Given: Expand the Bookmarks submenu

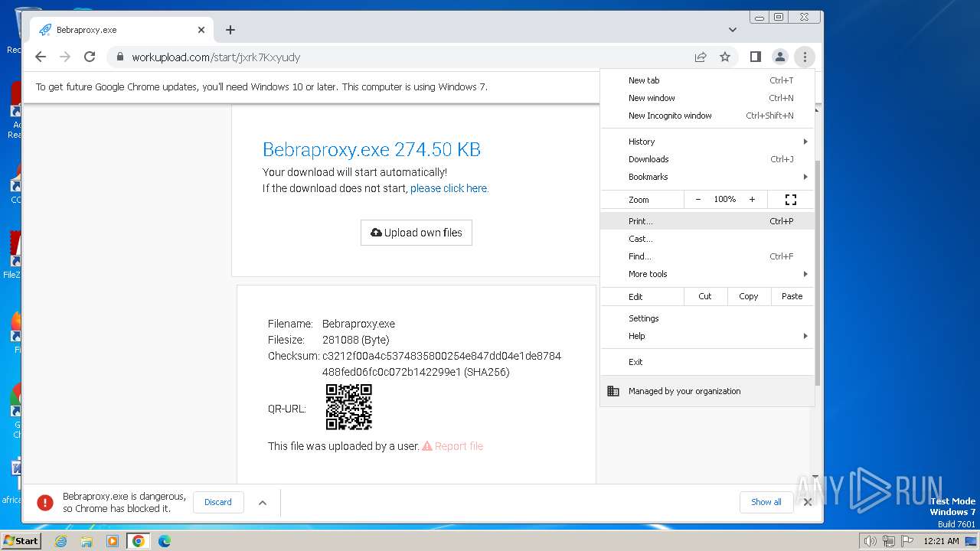Looking at the screenshot, I should point(707,177).
